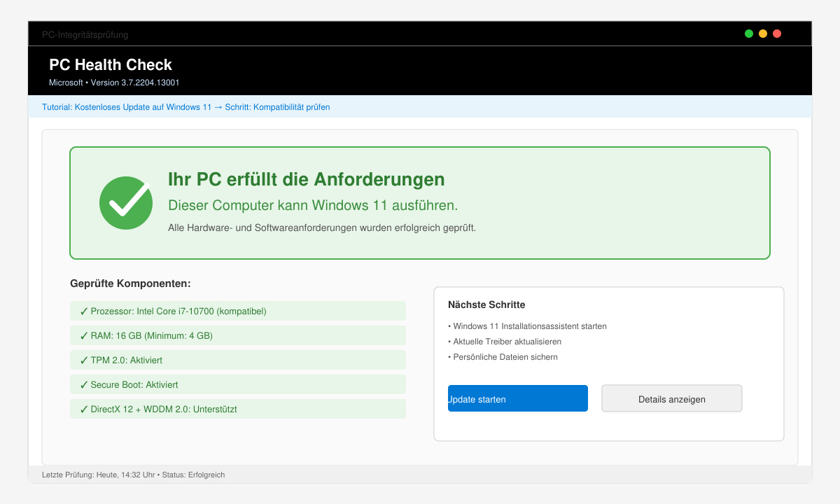Click the PC Health Check title
This screenshot has height=504, width=840.
[111, 65]
